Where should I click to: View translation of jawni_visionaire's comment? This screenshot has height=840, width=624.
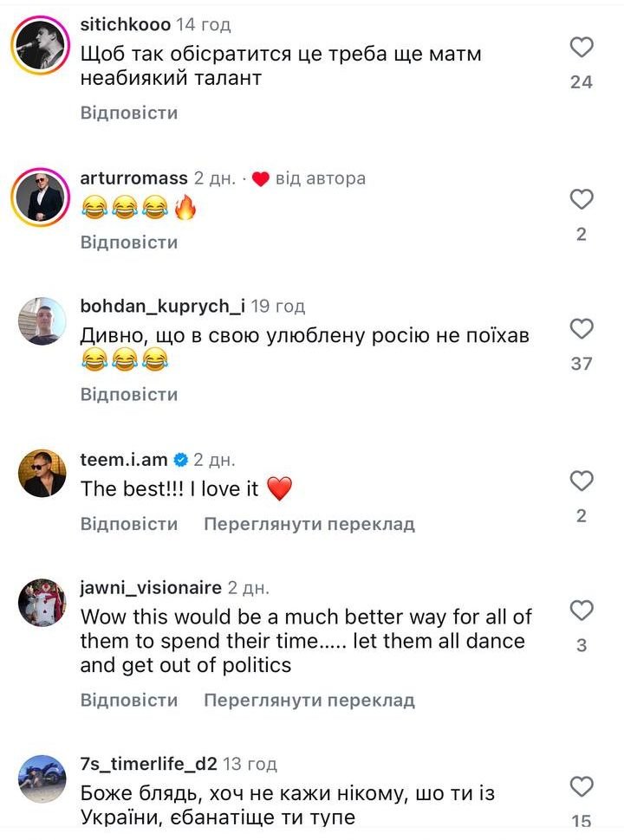coord(309,700)
